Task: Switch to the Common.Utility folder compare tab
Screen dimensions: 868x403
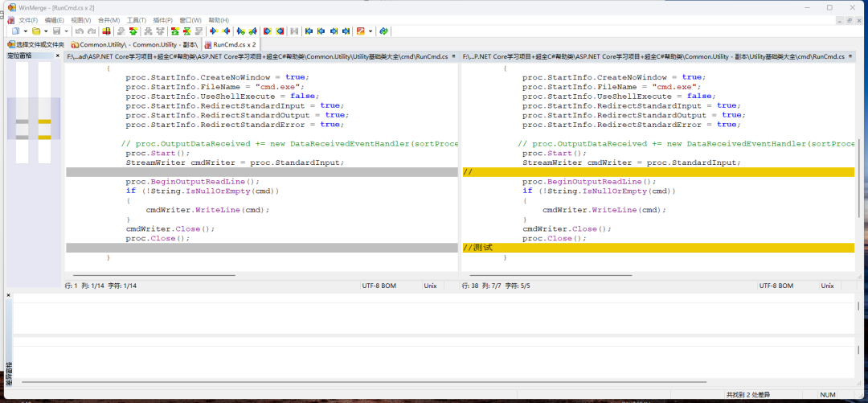Action: coord(133,45)
